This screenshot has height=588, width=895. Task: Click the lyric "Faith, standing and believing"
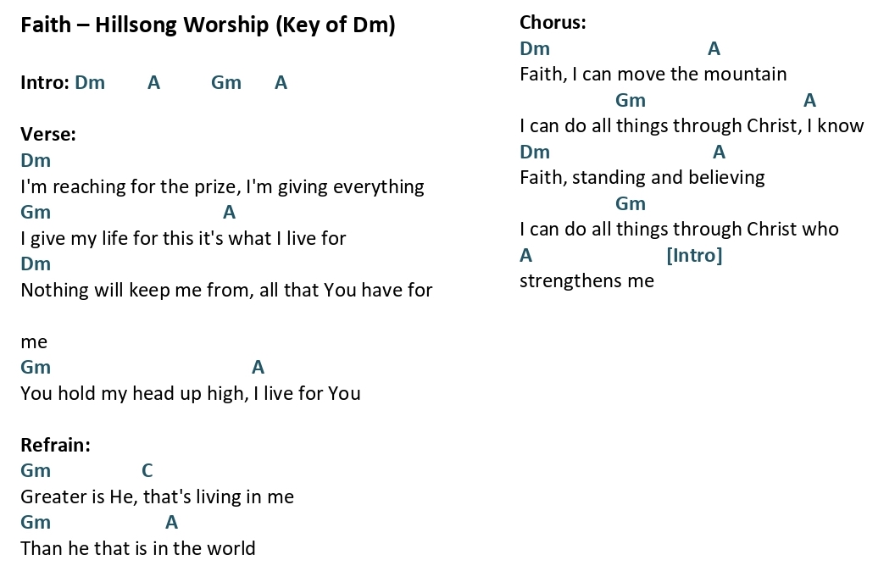click(x=642, y=178)
